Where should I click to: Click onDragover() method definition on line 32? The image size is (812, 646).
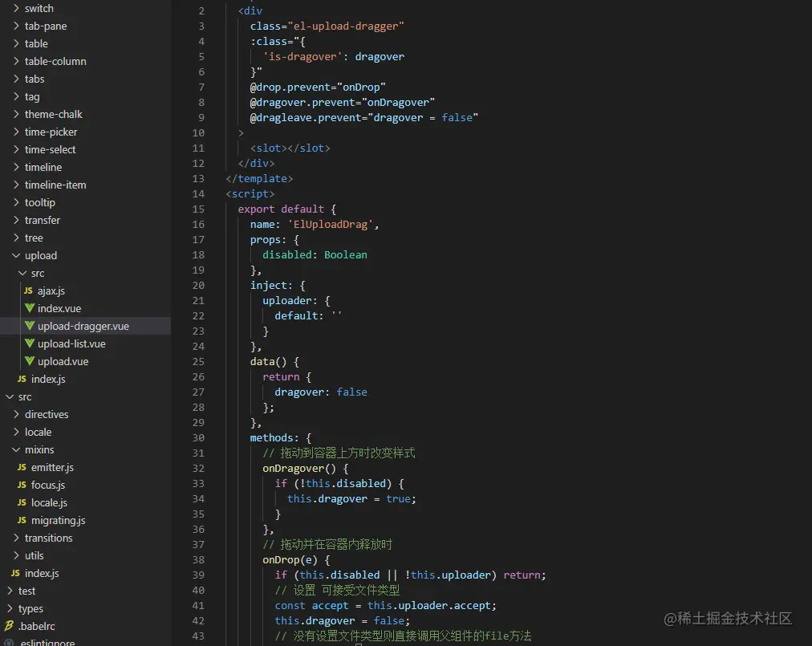point(306,469)
